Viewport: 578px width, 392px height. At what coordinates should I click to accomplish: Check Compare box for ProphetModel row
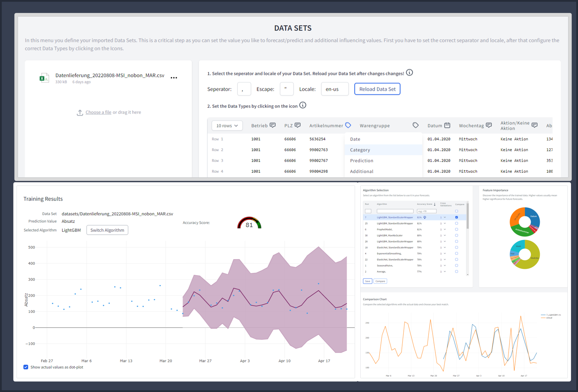coord(456,229)
